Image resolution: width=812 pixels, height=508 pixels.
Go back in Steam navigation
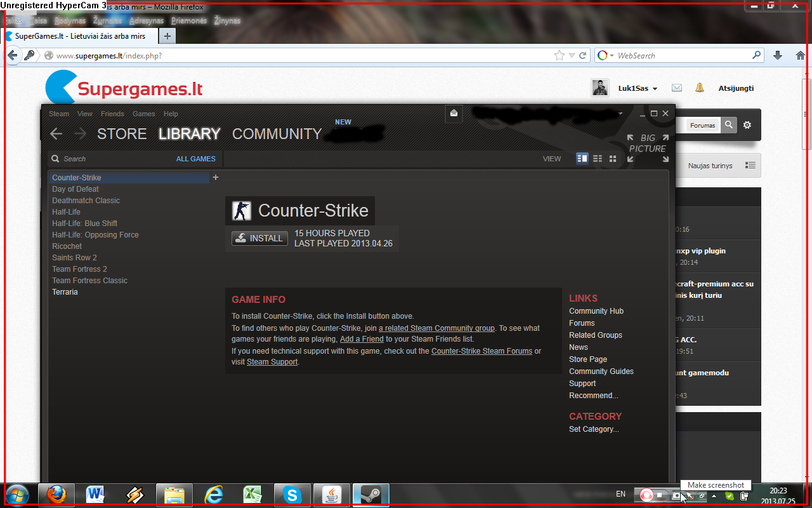click(x=56, y=133)
